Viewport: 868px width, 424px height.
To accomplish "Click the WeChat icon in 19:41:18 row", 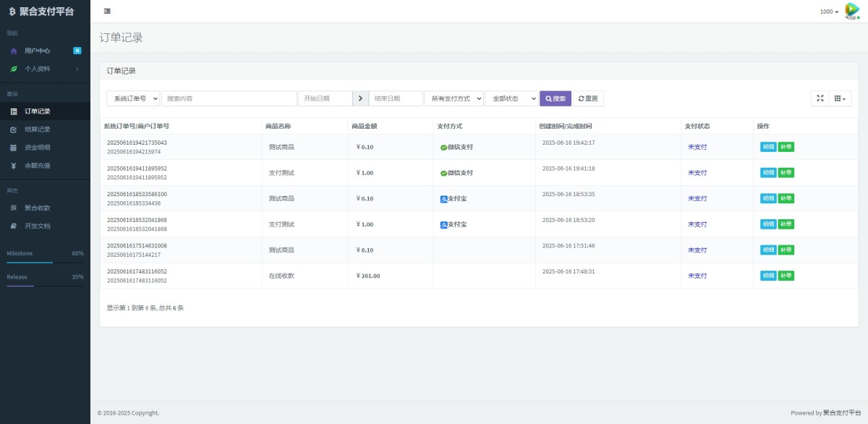I will [443, 173].
